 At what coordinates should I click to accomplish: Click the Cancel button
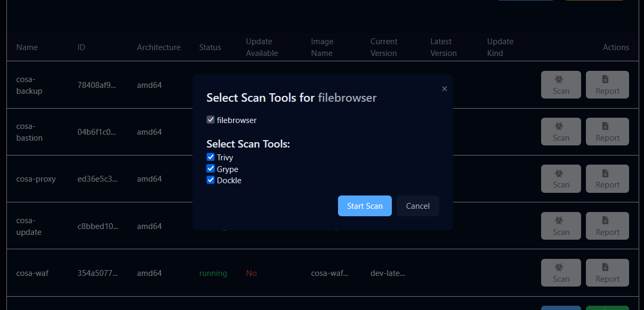click(417, 206)
